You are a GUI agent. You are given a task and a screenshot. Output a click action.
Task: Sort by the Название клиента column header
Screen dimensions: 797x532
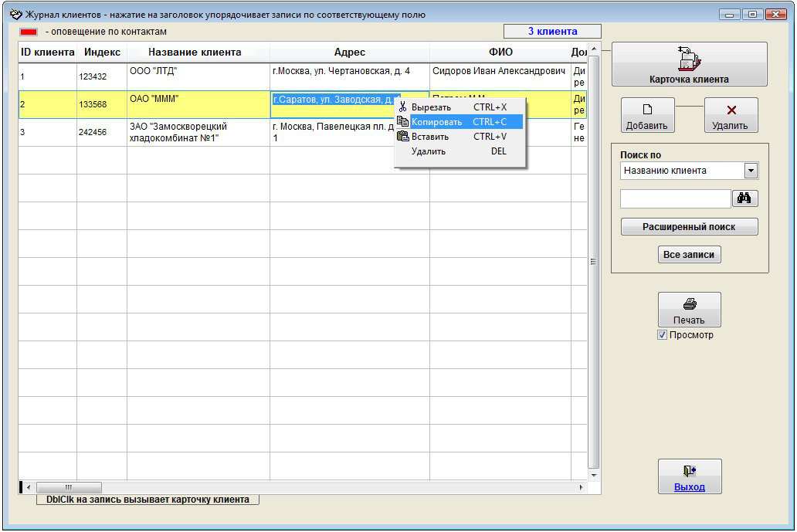[195, 53]
